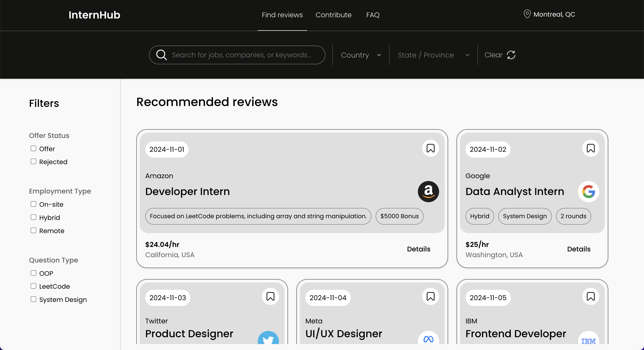Open the Country dropdown
Image resolution: width=644 pixels, height=350 pixels.
361,55
